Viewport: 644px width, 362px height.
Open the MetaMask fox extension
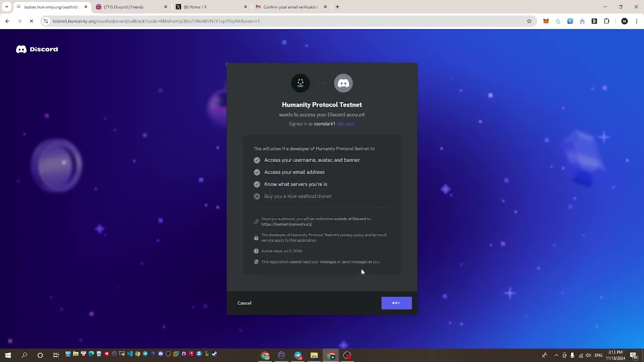[546, 21]
